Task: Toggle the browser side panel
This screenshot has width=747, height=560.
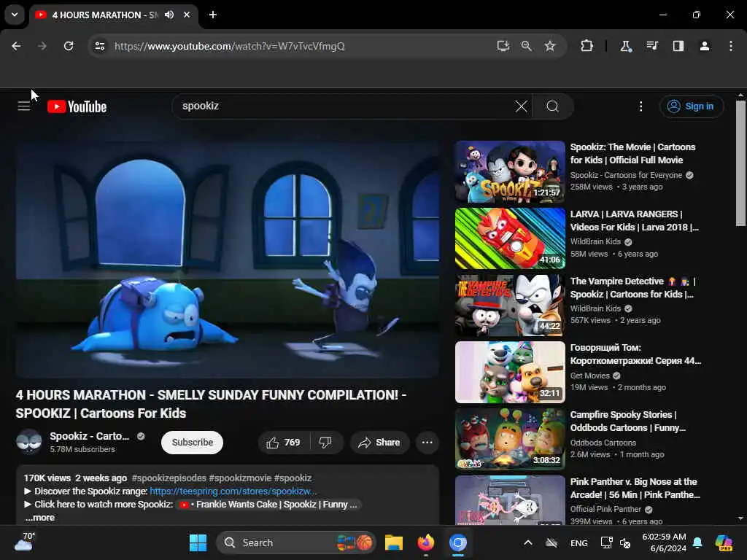Action: pos(678,46)
